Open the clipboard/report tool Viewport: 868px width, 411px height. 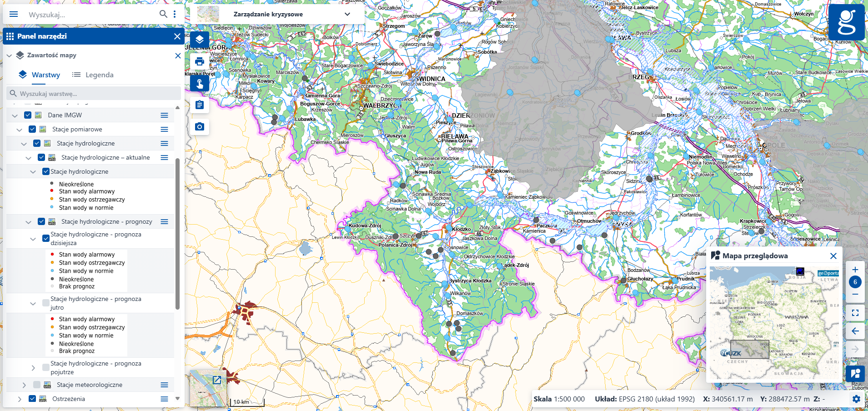[199, 105]
